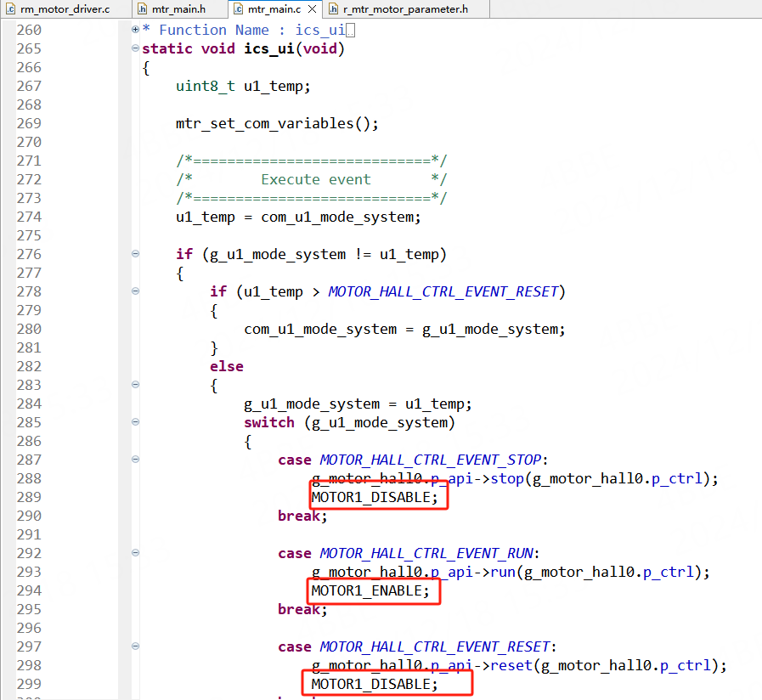
Task: Collapse the ics_ui function definition
Action: tap(135, 48)
